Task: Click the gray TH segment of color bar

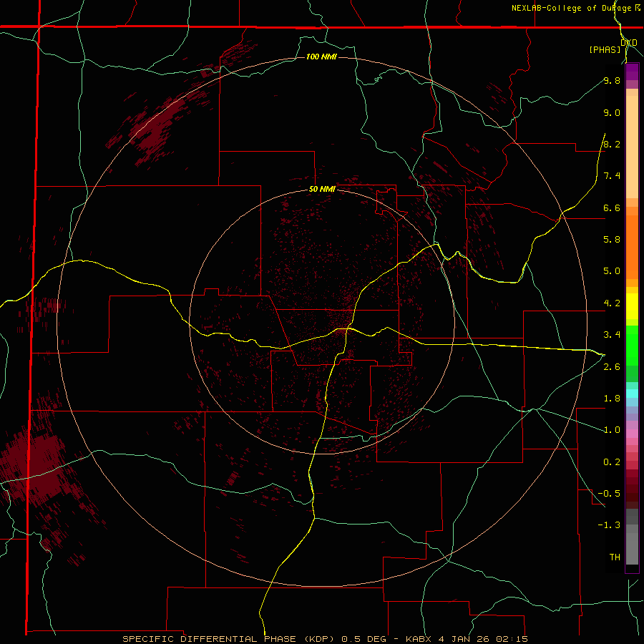Action: (632, 548)
